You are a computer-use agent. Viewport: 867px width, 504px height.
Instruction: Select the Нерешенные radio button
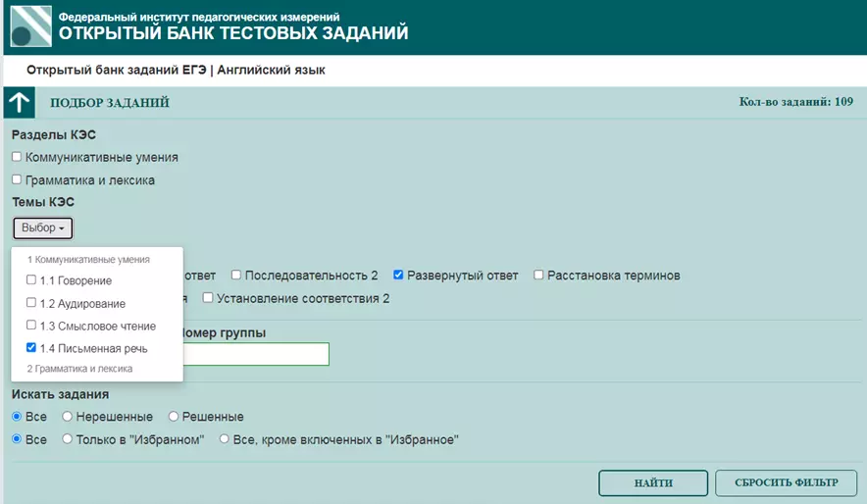[69, 417]
